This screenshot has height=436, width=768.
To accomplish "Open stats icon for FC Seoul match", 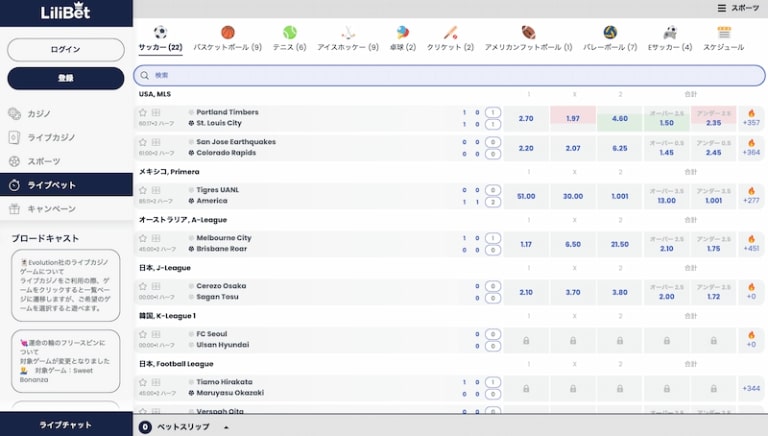I will tap(156, 334).
